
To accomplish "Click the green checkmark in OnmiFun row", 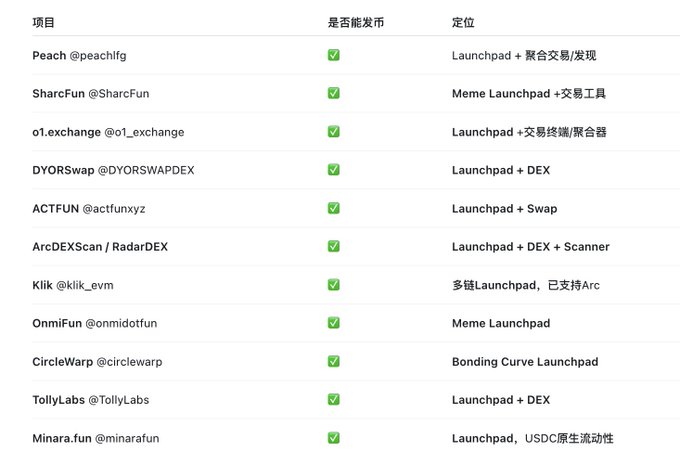I will point(333,323).
